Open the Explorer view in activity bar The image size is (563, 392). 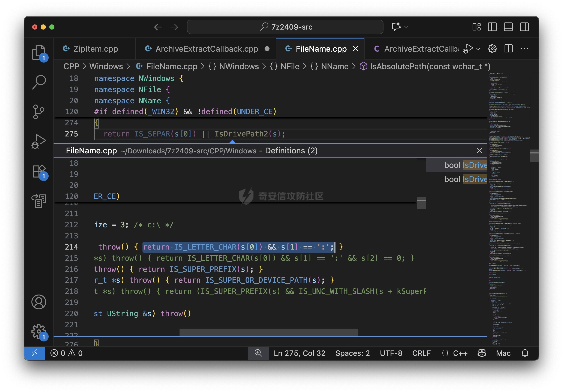[x=39, y=52]
